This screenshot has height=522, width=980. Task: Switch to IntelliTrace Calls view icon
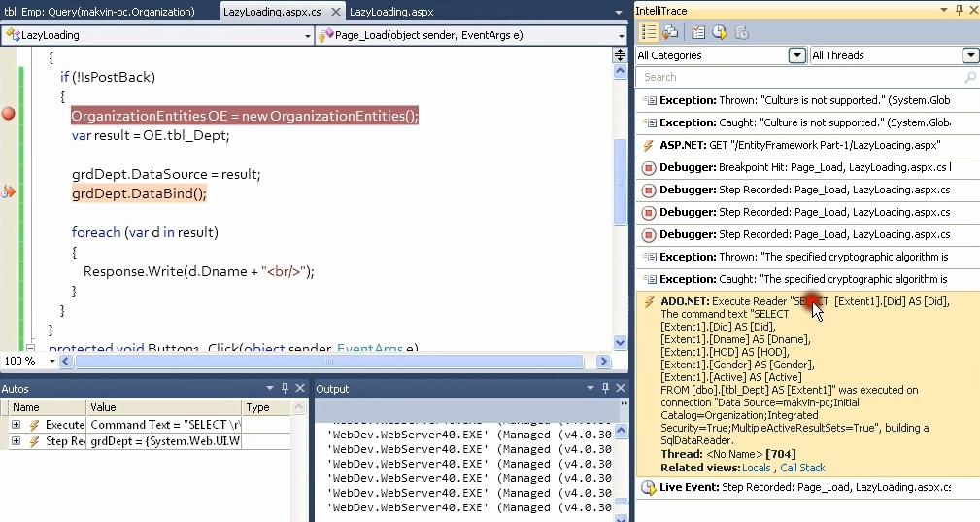670,32
